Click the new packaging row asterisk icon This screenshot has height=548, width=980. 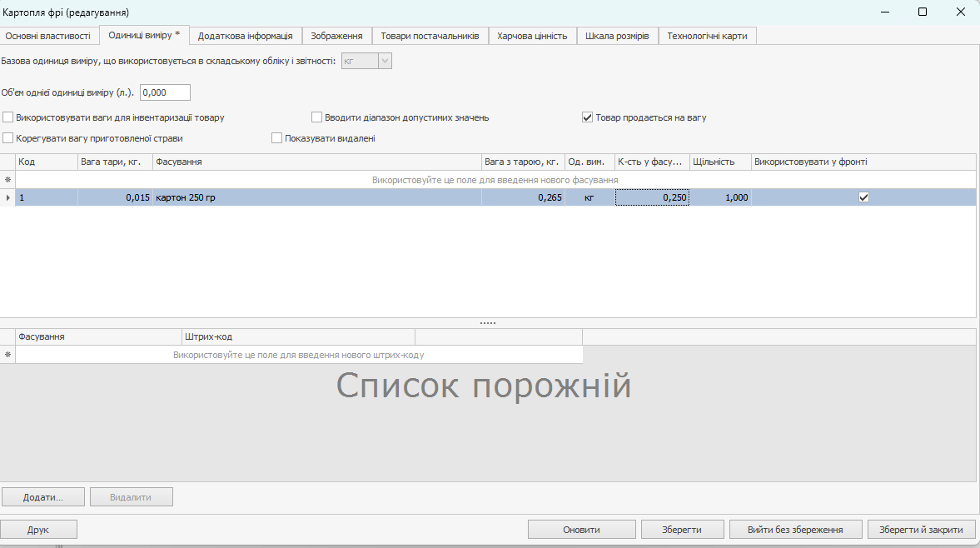pos(7,180)
